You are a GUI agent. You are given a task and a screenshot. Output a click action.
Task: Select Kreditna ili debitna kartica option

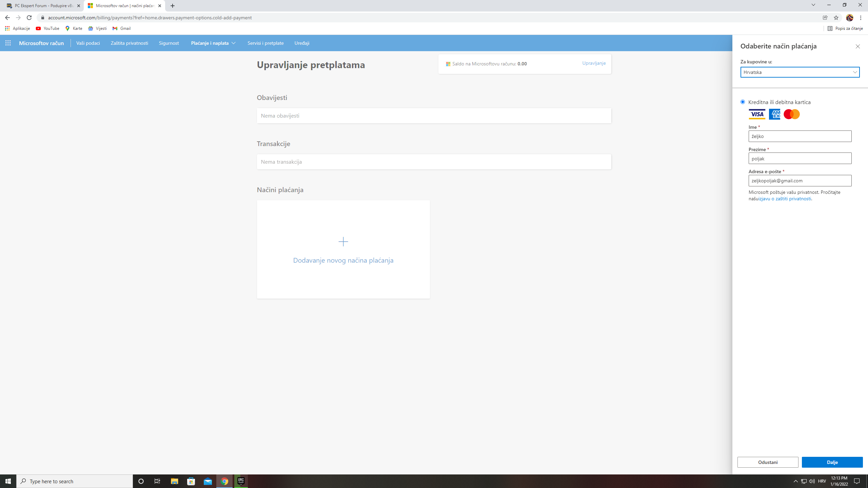(x=743, y=102)
